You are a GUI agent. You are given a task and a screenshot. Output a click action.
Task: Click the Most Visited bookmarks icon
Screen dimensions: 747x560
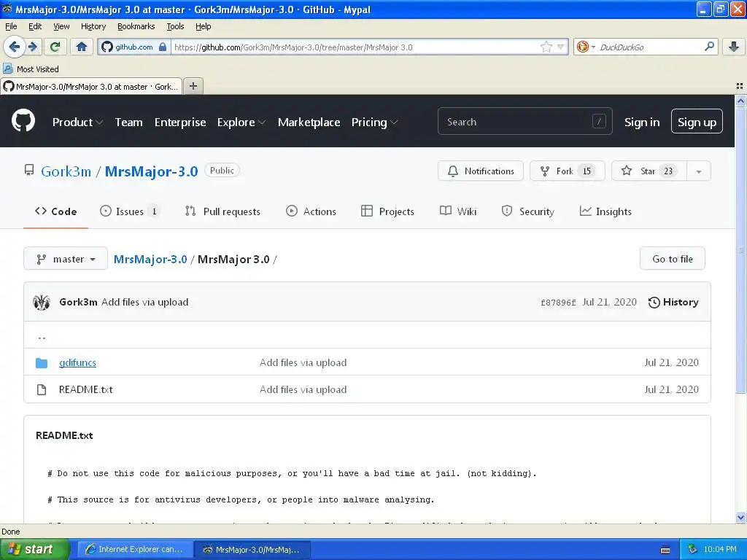click(x=7, y=69)
